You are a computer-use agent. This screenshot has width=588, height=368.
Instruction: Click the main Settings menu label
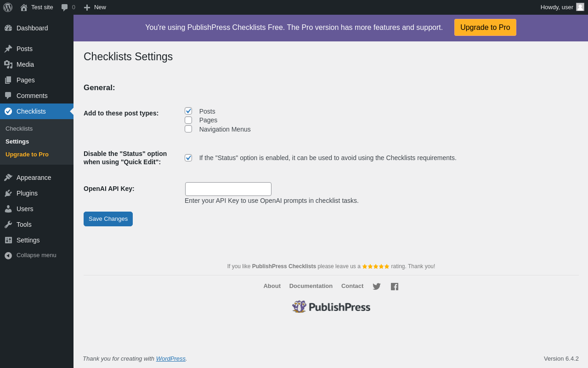[x=28, y=240]
